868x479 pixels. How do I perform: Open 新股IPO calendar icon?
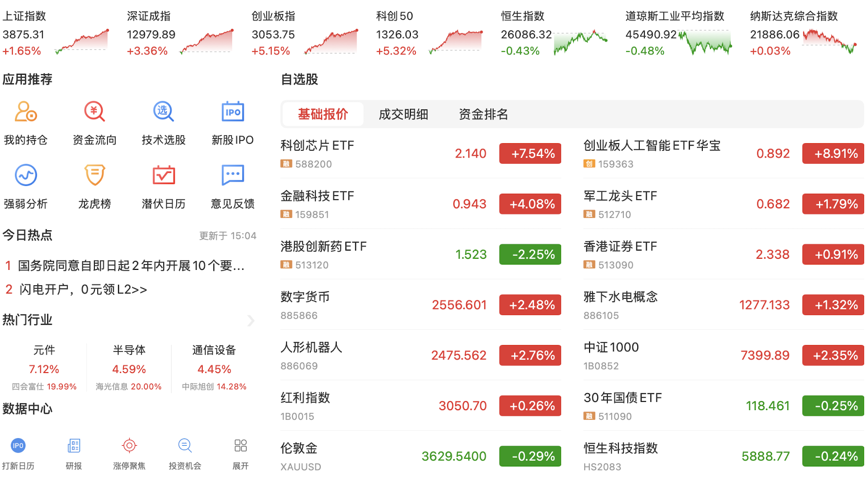coord(233,112)
